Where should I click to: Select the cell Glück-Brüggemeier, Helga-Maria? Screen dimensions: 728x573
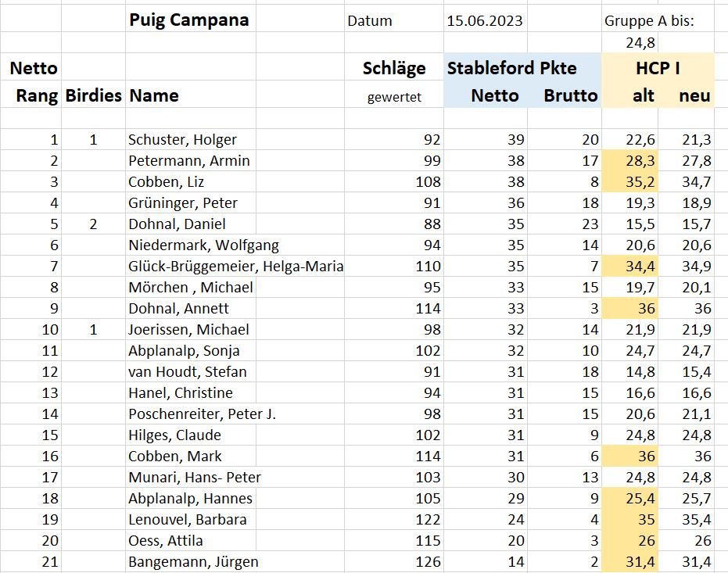pos(236,267)
